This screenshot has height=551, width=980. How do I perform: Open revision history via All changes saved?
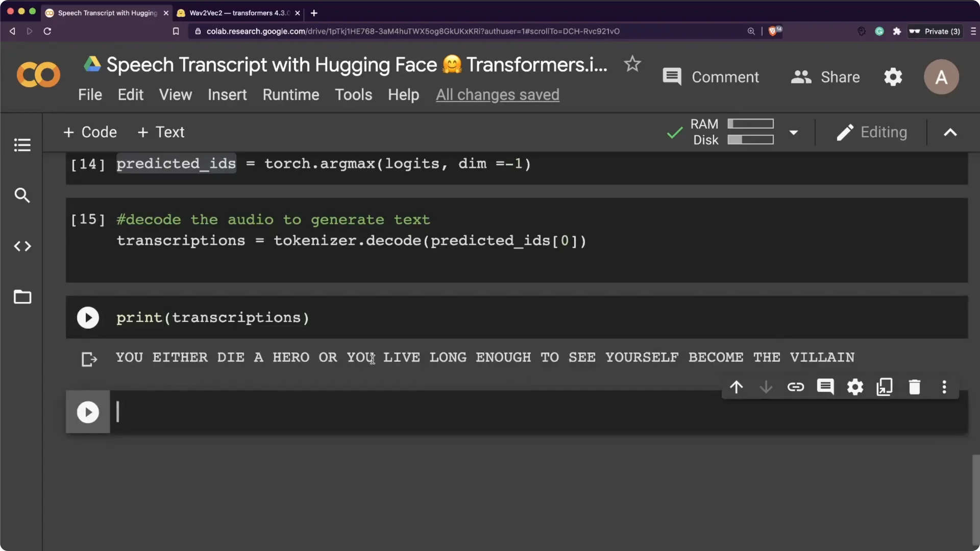click(498, 94)
